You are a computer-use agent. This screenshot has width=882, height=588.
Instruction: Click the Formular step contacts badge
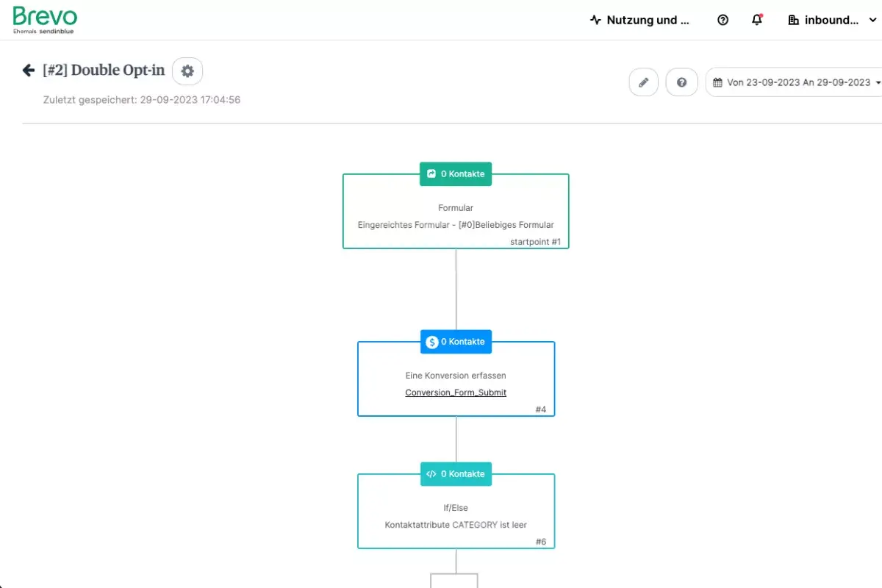[x=456, y=174]
